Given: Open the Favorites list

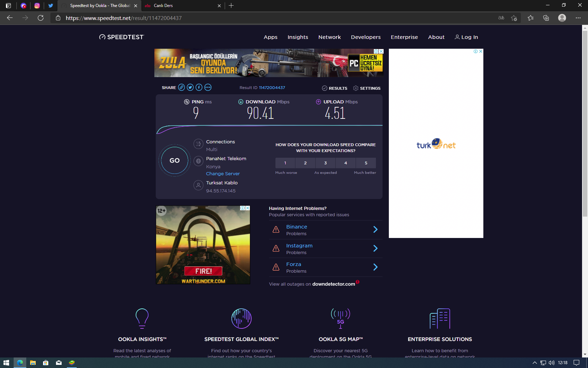Looking at the screenshot, I should point(531,18).
